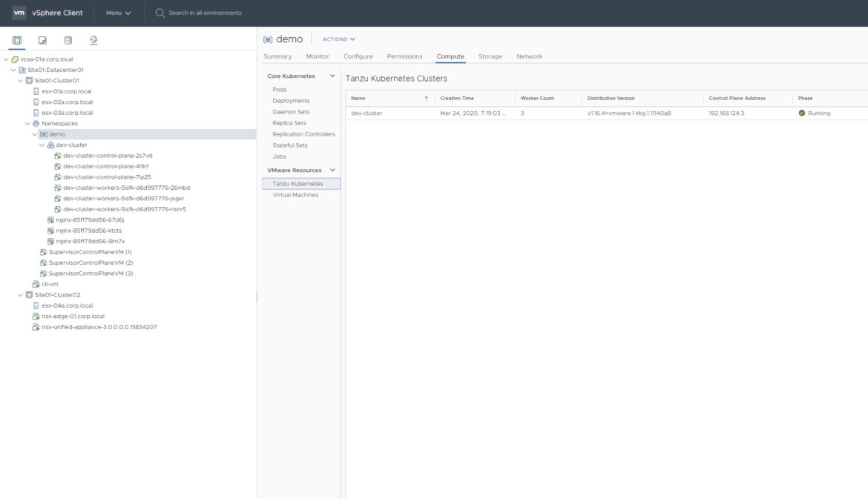868x499 pixels.
Task: Click the esx-01a.corp.local host icon
Action: 36,91
